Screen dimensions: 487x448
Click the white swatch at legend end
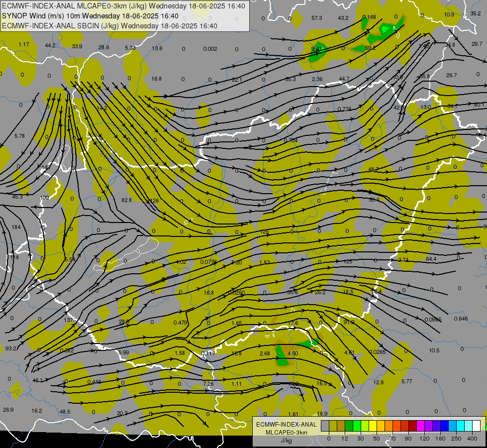coord(477,426)
